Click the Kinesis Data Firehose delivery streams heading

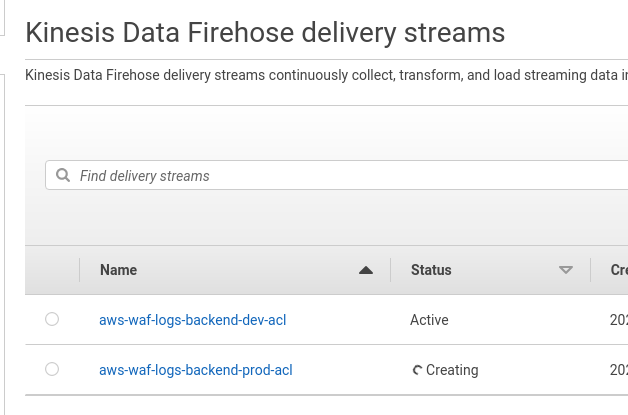coord(265,32)
